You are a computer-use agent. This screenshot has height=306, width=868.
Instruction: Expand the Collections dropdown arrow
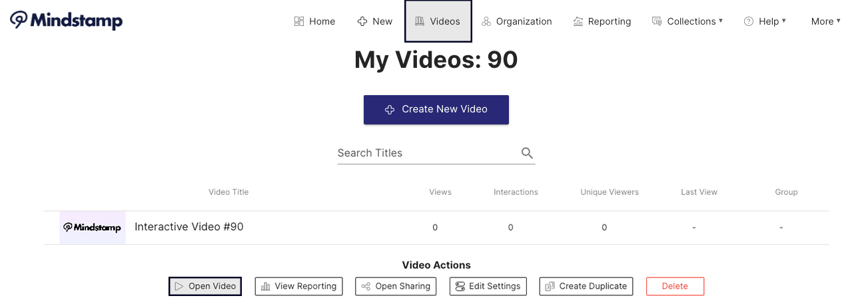721,21
